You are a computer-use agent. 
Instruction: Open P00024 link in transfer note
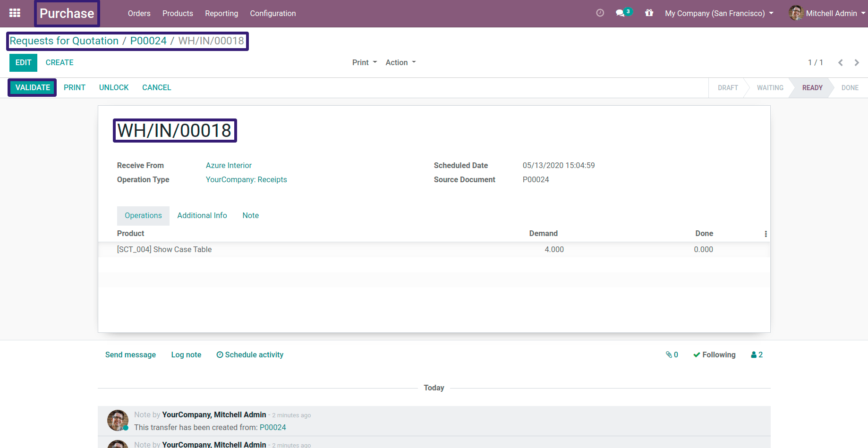pyautogui.click(x=273, y=427)
